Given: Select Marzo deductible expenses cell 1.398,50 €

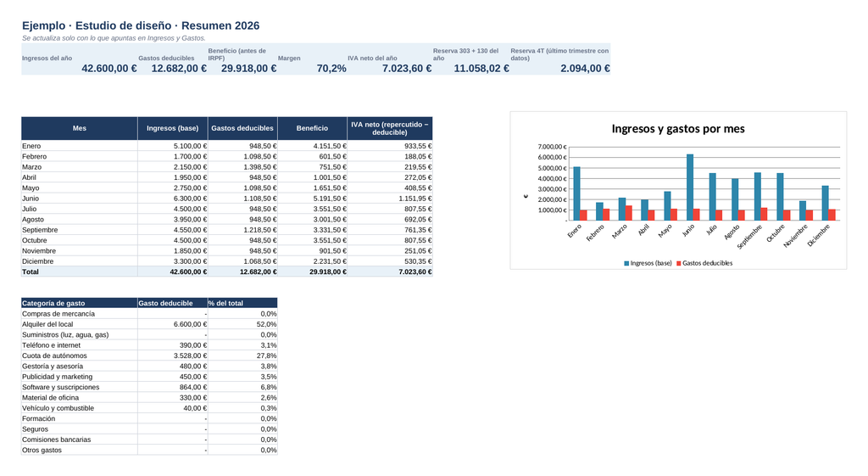Looking at the screenshot, I should [242, 167].
